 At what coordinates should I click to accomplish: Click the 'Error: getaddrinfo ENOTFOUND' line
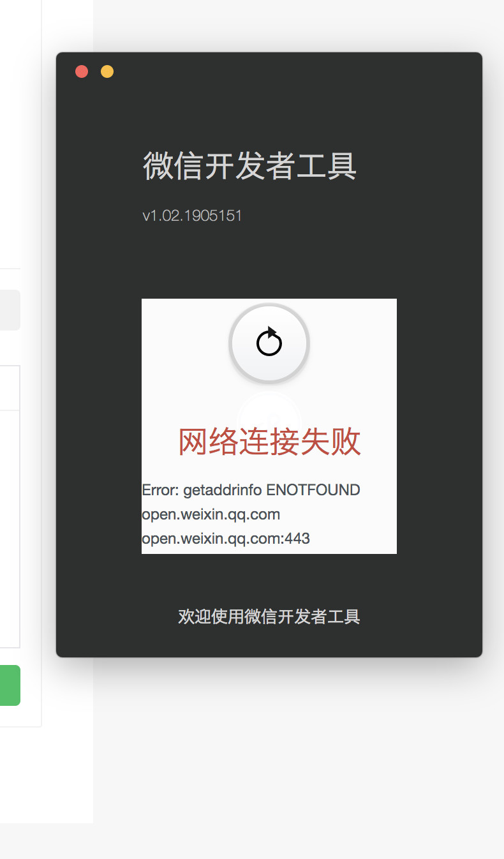(251, 490)
